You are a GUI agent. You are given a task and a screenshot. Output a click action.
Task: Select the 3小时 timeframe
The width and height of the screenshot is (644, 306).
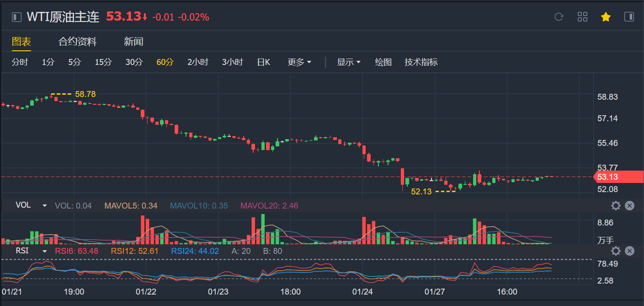coord(233,62)
